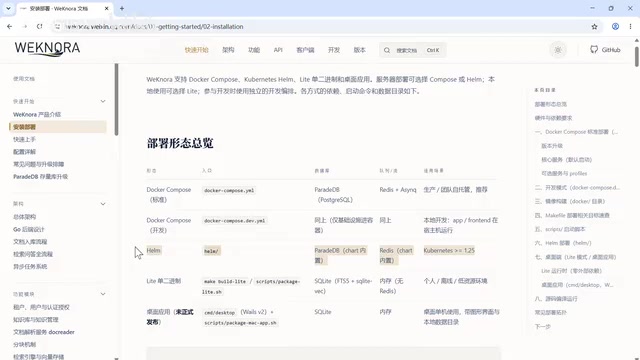Jump to 可选服务与 profiles in outline
Viewport: 640px width, 360px height.
pos(564,173)
